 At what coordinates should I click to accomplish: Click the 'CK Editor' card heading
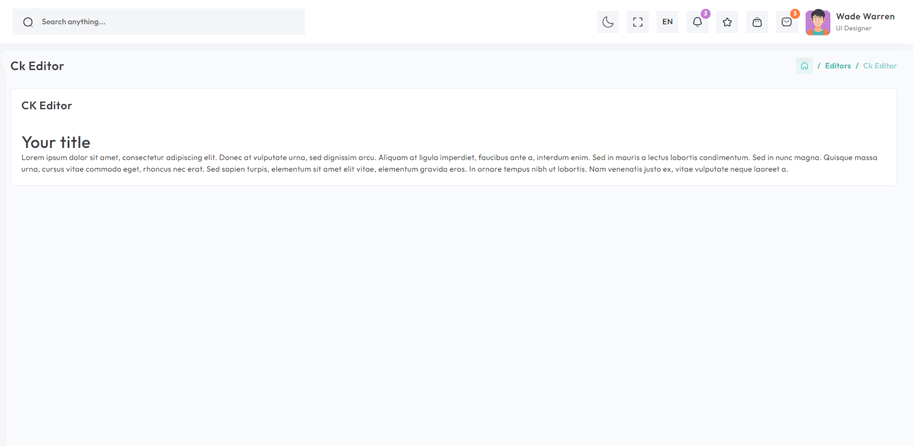tap(47, 106)
